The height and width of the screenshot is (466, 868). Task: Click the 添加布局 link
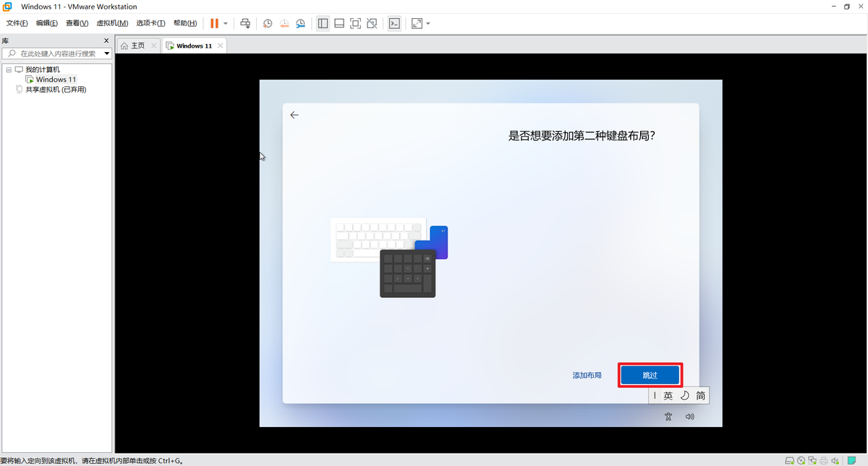[x=587, y=376]
